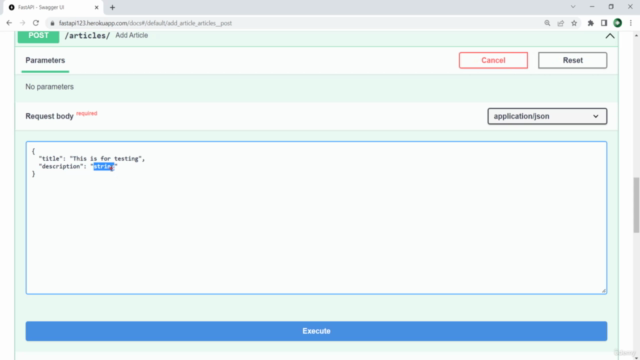The width and height of the screenshot is (640, 360).
Task: Click the scrollbar up arrow
Action: pos(636,36)
